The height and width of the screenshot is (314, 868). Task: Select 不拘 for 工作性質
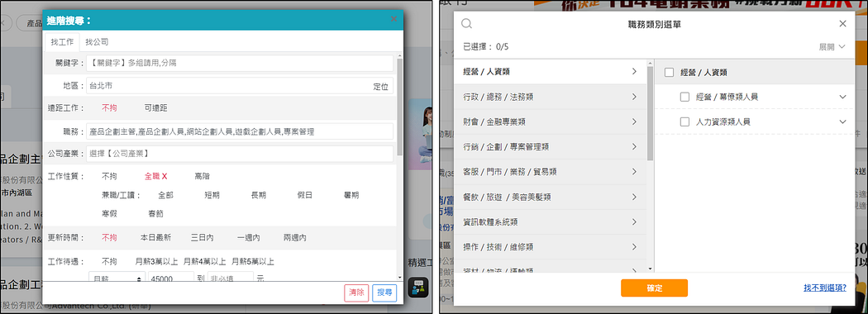[109, 176]
